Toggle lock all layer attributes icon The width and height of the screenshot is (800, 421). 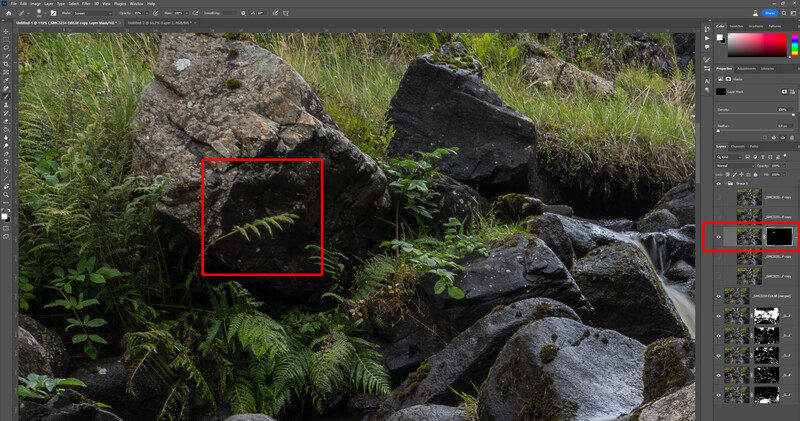pos(756,175)
